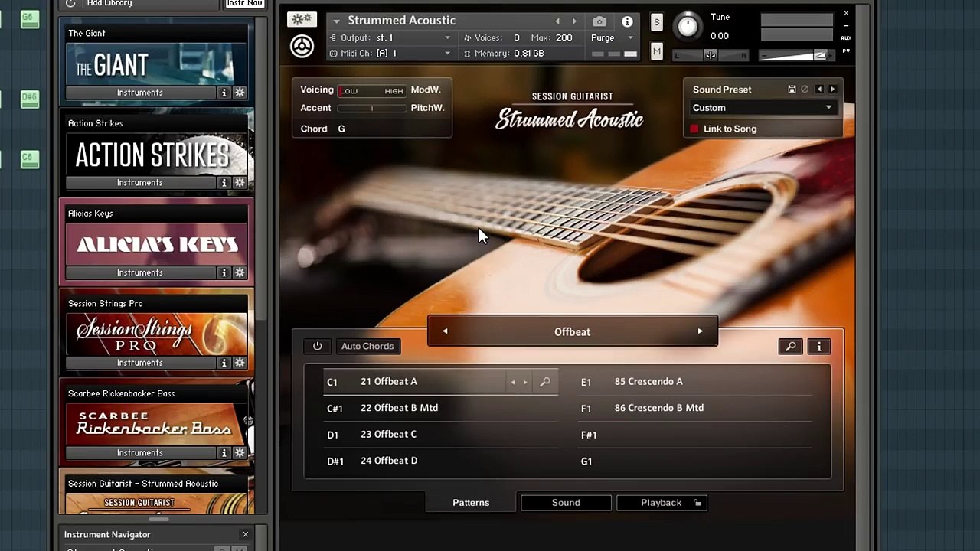Open the pattern panel info button
The width and height of the screenshot is (980, 551).
tap(818, 347)
